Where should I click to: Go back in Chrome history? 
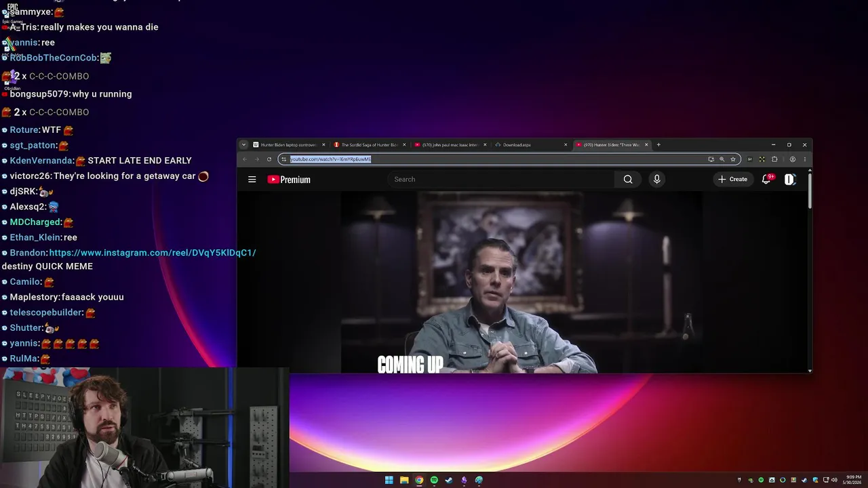[x=245, y=159]
